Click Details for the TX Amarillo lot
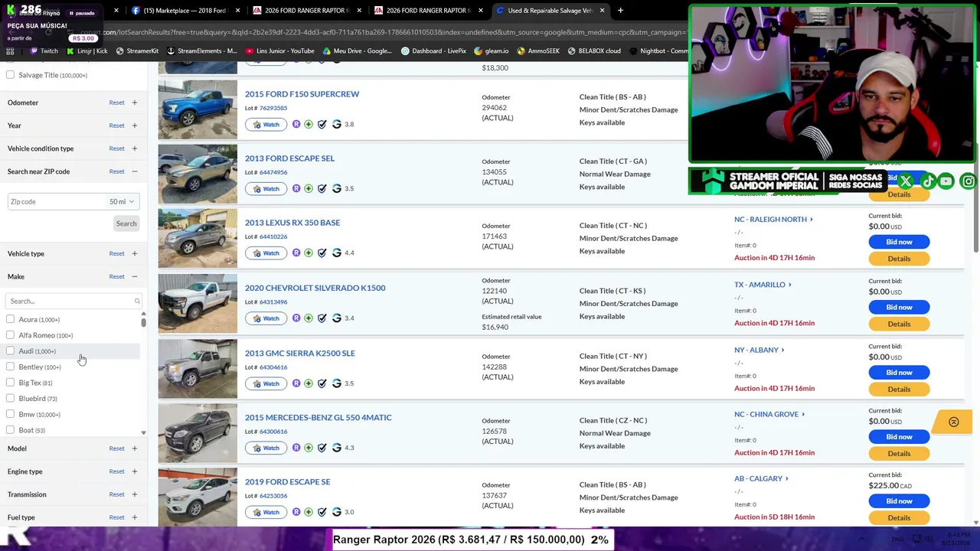Image resolution: width=980 pixels, height=551 pixels. (899, 324)
